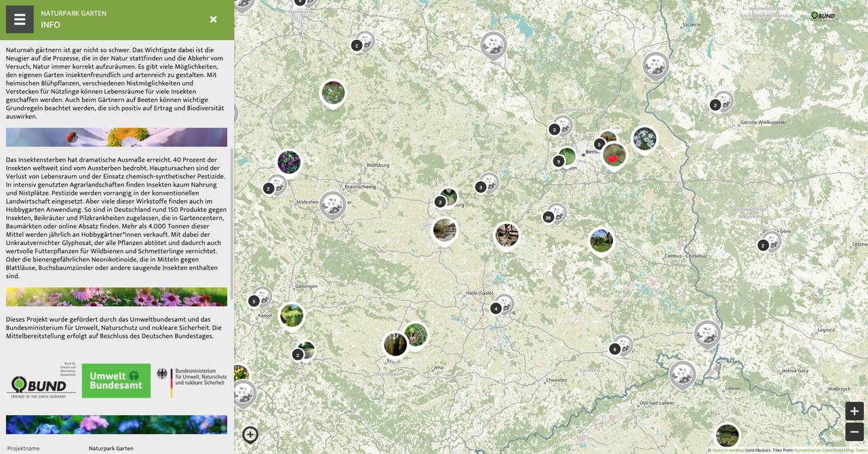Expand the cluster of 6 near Sachsen
Image resolution: width=868 pixels, height=454 pixels.
coord(615,349)
